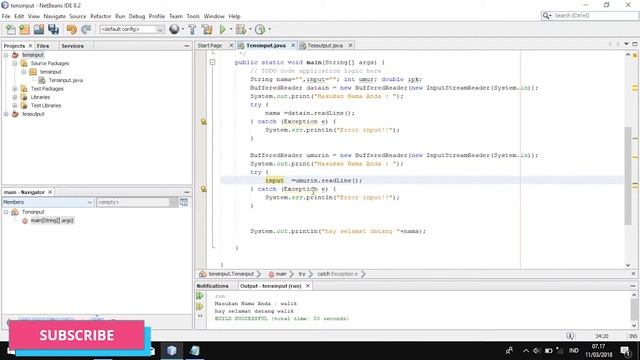Open the Debug menu
640x360 pixels.
tap(137, 16)
